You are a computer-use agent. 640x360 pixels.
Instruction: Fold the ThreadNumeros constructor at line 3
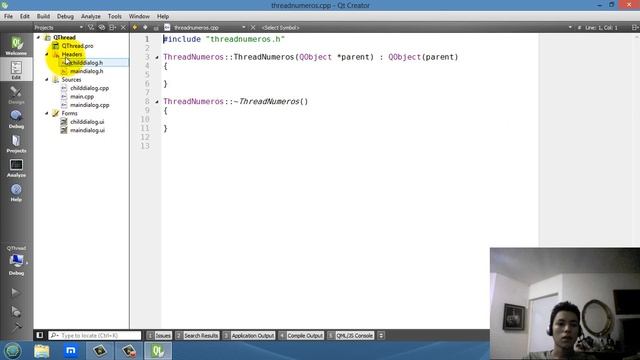click(x=157, y=57)
